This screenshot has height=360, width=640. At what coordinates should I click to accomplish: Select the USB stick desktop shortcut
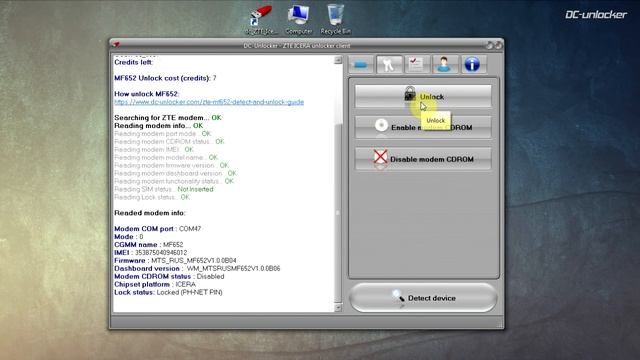[x=261, y=20]
